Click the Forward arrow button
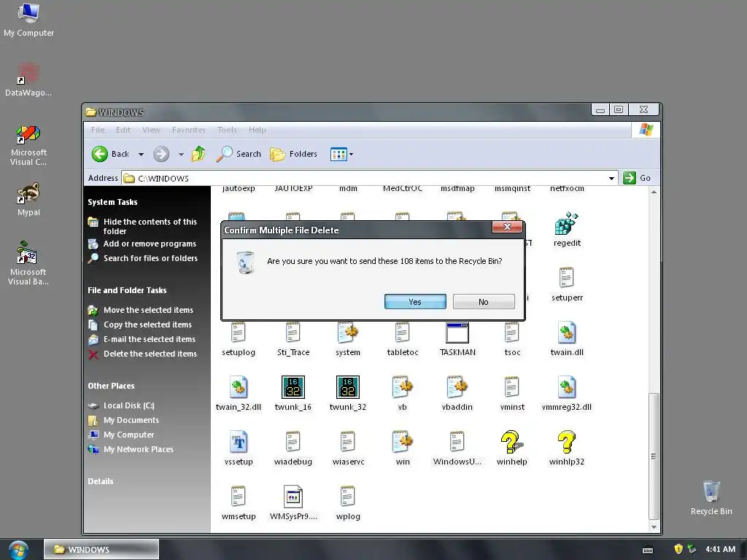The height and width of the screenshot is (560, 747). [x=161, y=154]
